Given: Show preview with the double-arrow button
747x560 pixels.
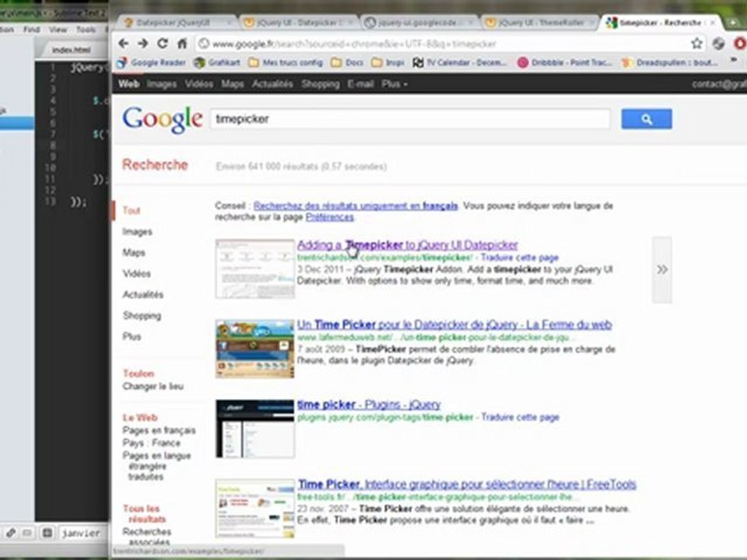Looking at the screenshot, I should tap(662, 270).
